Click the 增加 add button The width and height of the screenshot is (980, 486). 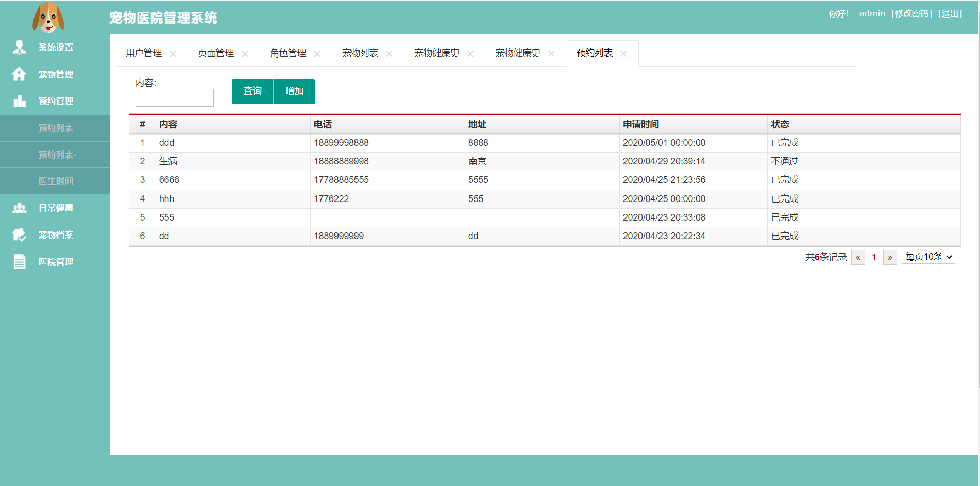coord(294,91)
